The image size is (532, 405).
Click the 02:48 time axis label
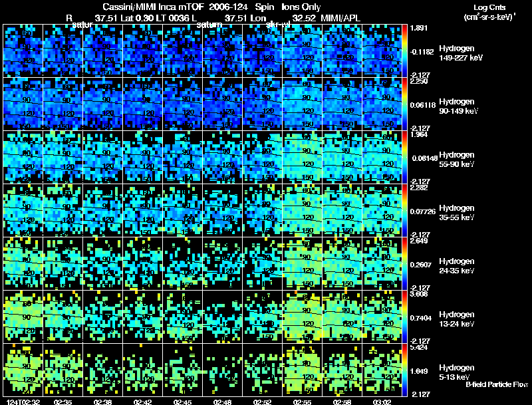click(x=223, y=402)
